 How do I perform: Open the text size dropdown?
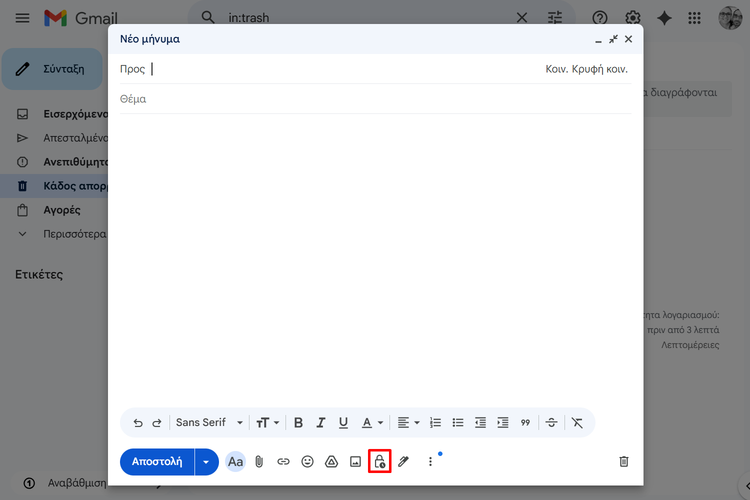pos(267,423)
